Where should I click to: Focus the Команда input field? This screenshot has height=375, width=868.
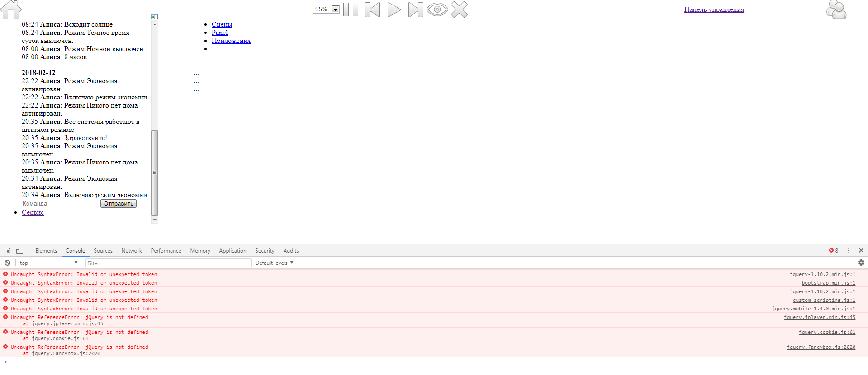(x=61, y=204)
